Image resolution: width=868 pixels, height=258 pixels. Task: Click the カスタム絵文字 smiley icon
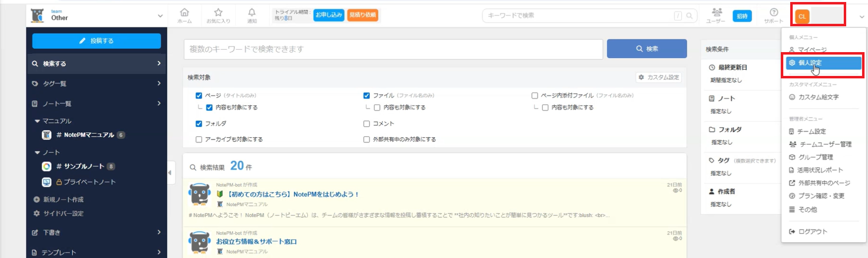792,97
